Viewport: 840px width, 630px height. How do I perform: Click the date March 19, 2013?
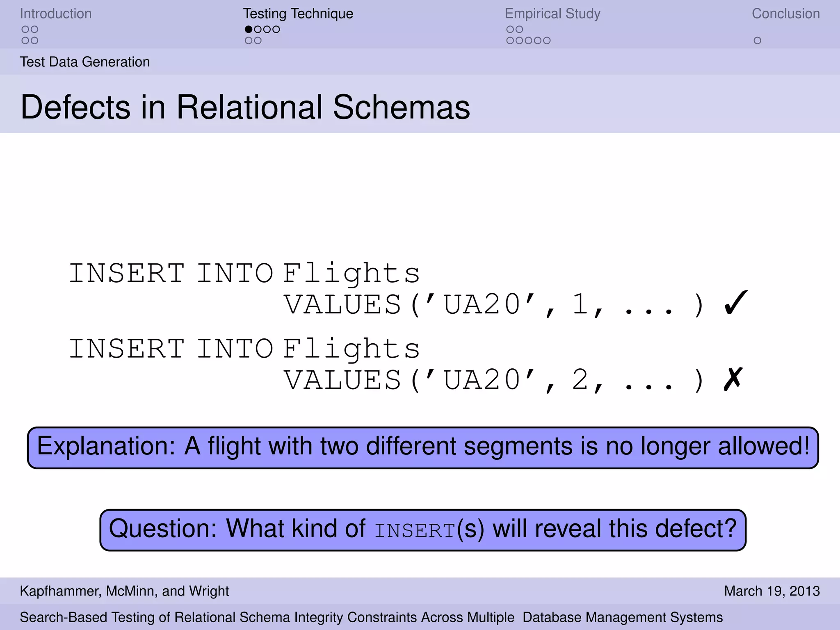point(772,591)
